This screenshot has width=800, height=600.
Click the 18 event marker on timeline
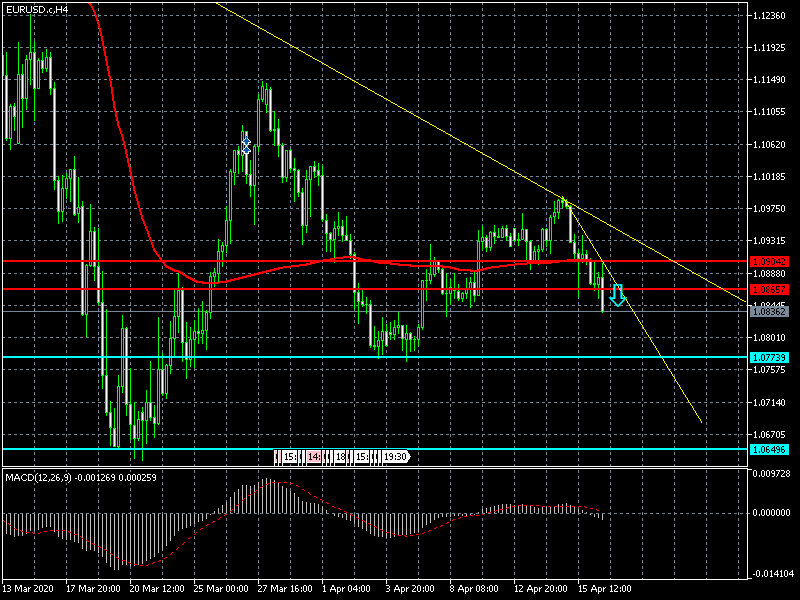(340, 457)
